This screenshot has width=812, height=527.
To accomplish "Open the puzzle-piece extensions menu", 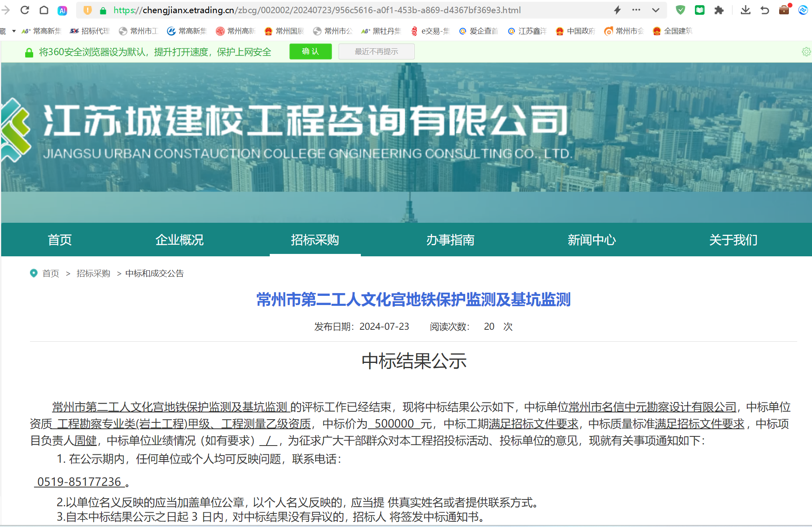I will (719, 10).
